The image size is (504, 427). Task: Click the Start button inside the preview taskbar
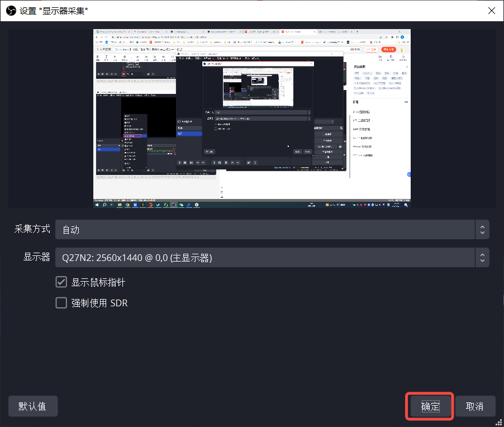coord(97,205)
